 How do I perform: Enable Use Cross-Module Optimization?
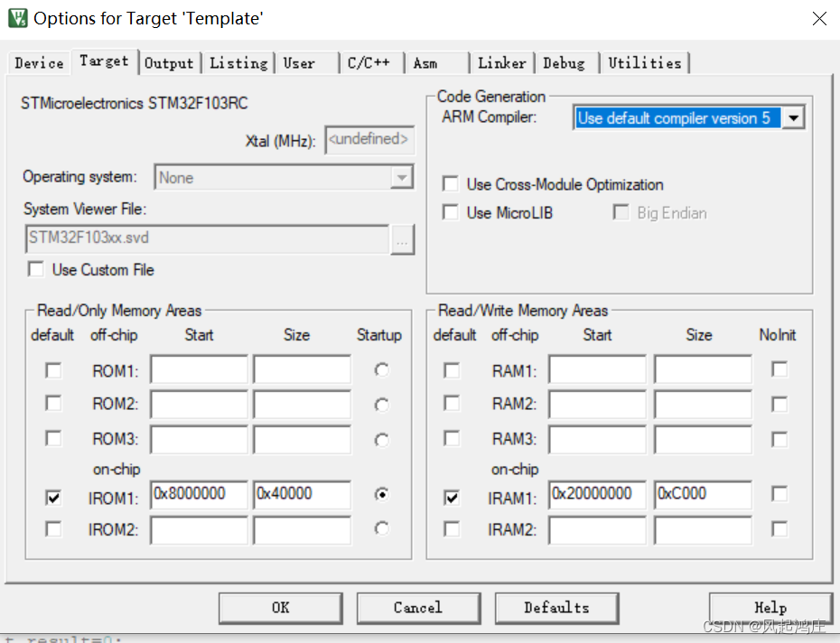450,183
